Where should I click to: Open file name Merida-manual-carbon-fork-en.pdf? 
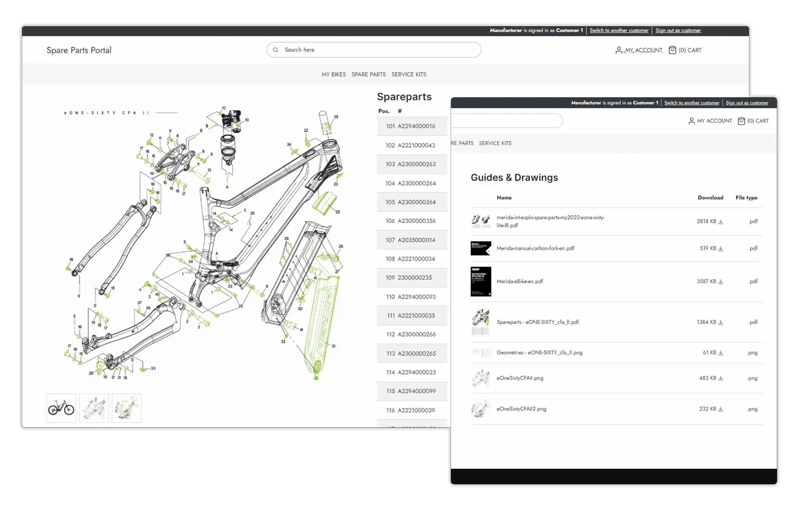tap(535, 249)
